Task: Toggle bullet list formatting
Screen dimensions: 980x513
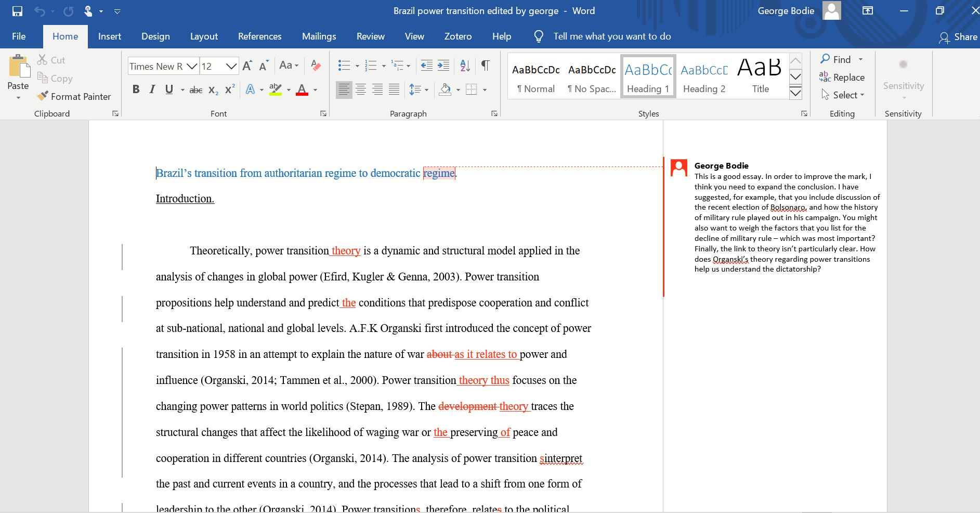Action: click(344, 65)
